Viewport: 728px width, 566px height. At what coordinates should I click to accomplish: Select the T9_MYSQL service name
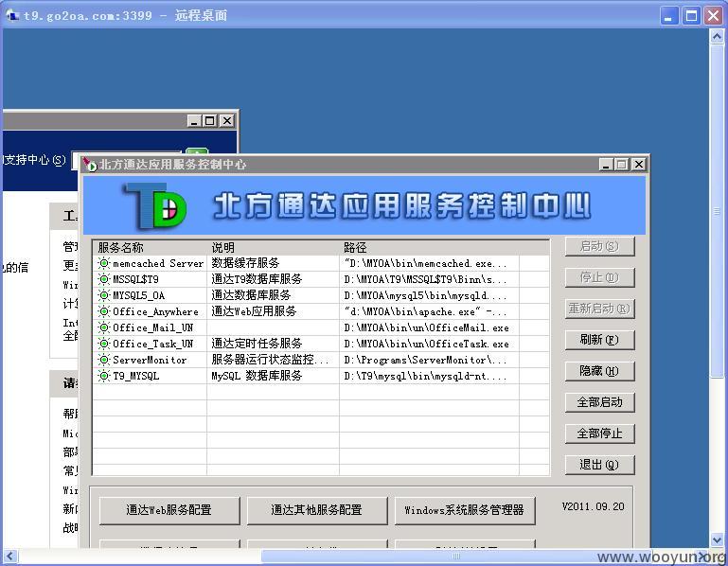[135, 376]
